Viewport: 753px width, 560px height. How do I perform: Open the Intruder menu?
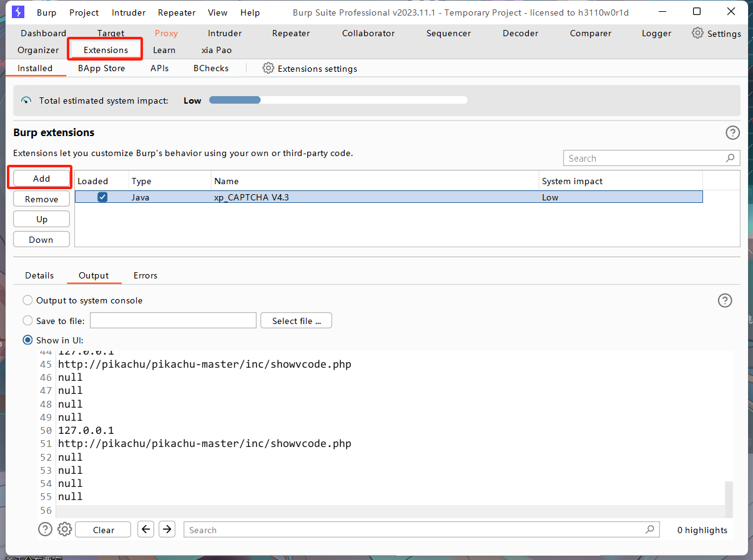coord(129,12)
